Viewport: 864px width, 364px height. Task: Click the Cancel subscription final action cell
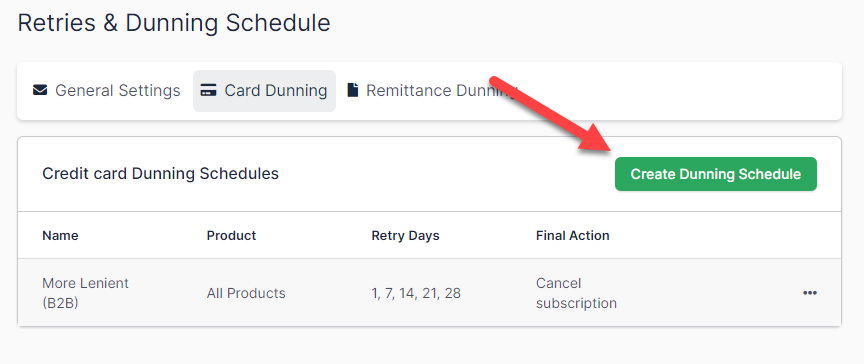click(x=576, y=293)
